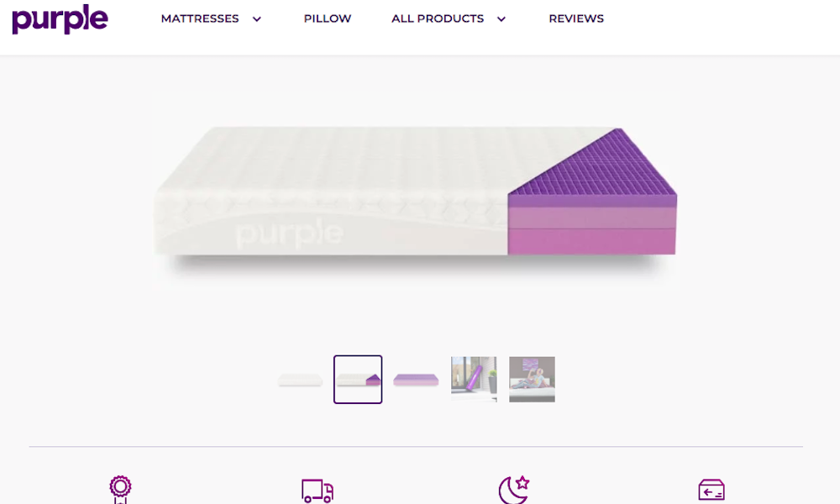Expand the All Products dropdown chevron
Viewport: 840px width, 504px height.
click(x=501, y=19)
